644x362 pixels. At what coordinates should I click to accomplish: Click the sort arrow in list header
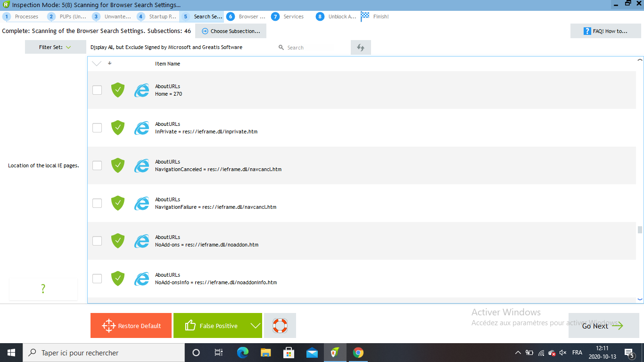[110, 63]
